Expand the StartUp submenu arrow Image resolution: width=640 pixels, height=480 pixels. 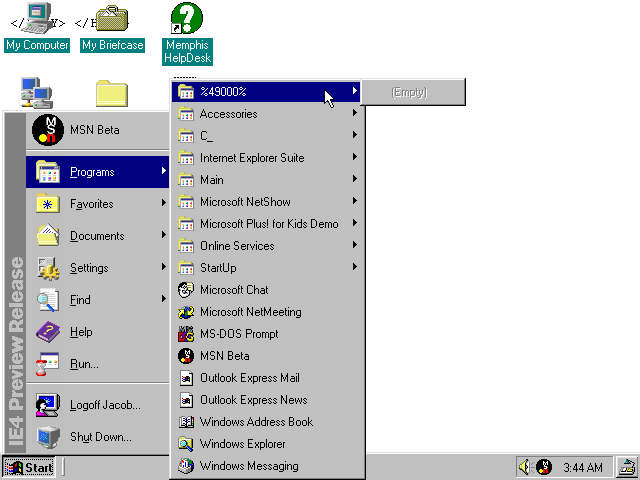point(355,267)
